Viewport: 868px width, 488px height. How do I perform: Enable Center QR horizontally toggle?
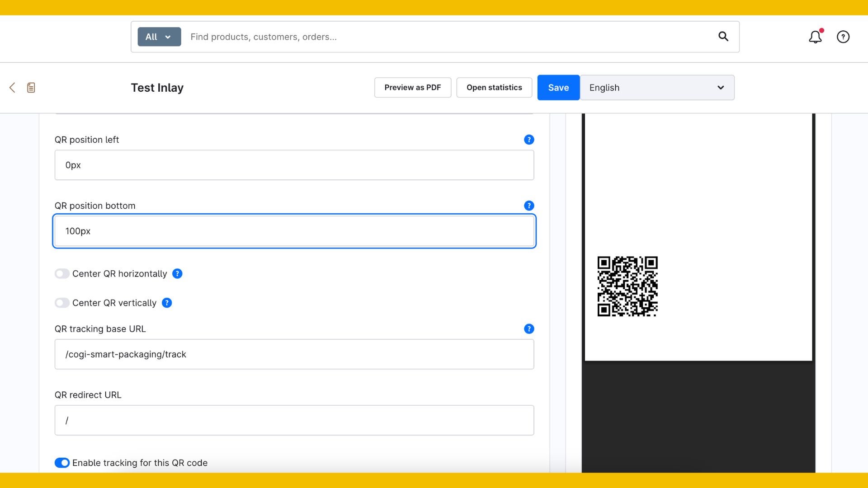[62, 274]
